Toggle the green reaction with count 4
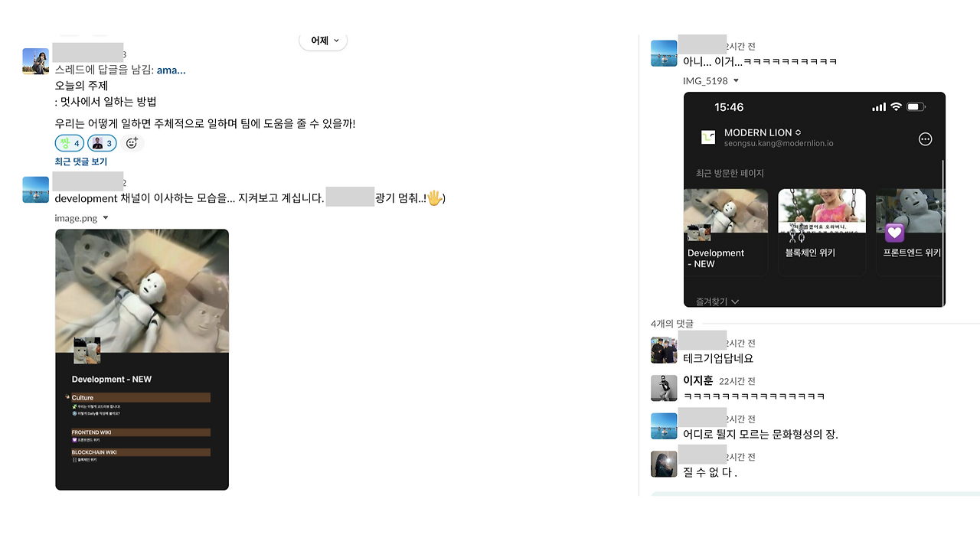980x551 pixels. 70,143
